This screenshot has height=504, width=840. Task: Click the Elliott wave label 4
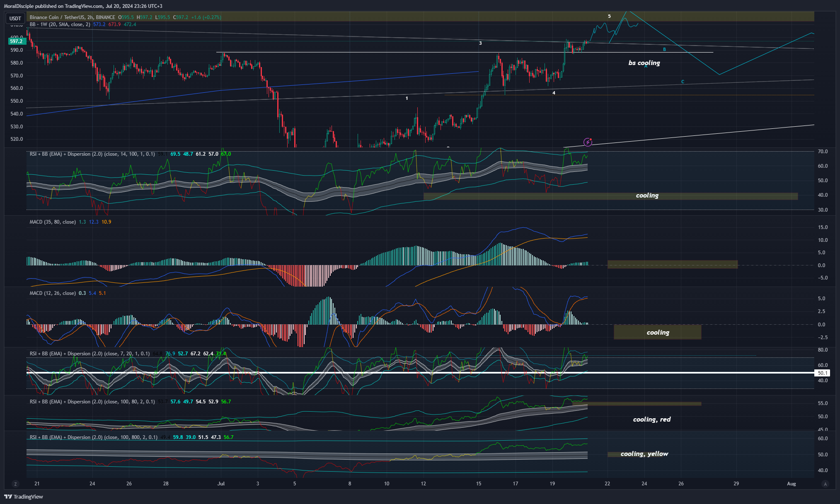pyautogui.click(x=554, y=93)
